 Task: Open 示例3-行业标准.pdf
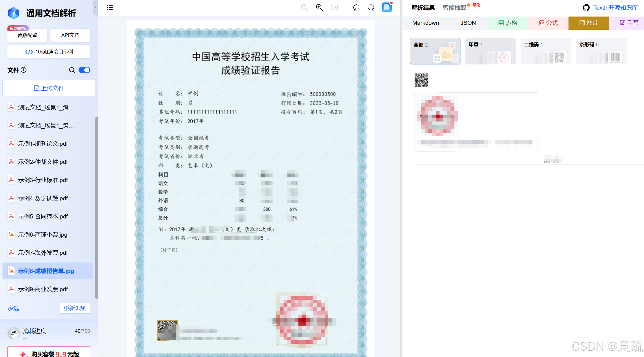tap(48, 180)
